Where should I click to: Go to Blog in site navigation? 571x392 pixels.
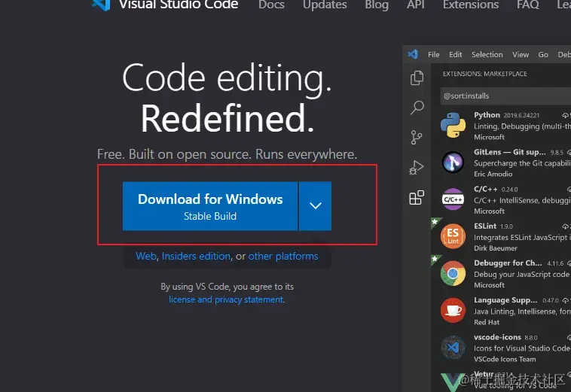[377, 5]
